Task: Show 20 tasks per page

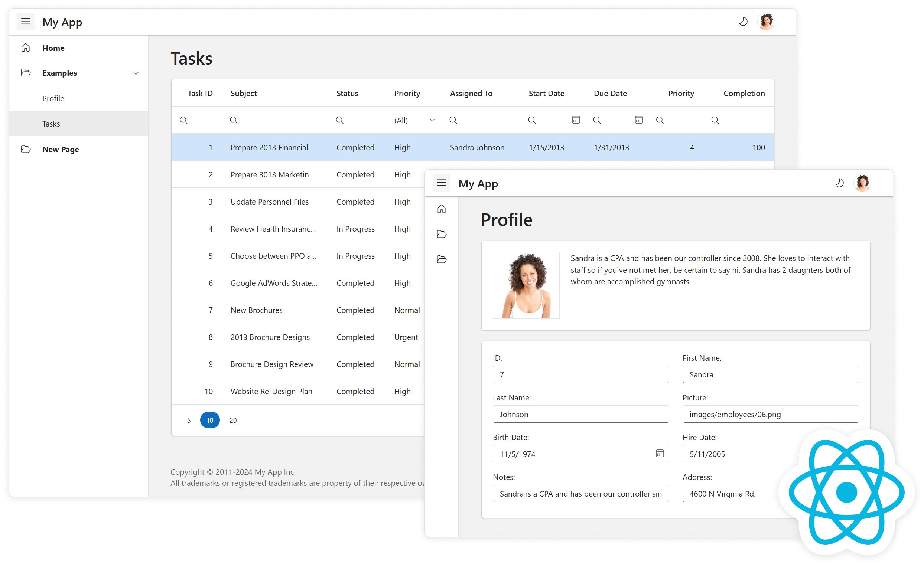Action: [232, 420]
